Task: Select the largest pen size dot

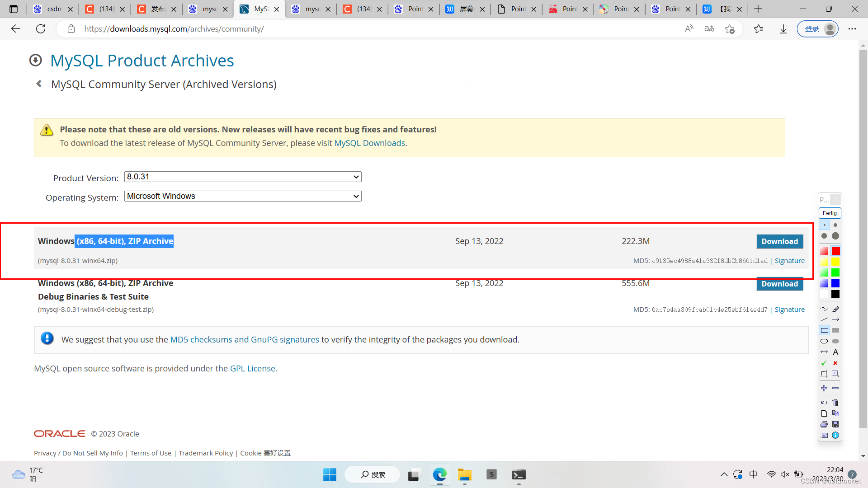Action: tap(835, 236)
